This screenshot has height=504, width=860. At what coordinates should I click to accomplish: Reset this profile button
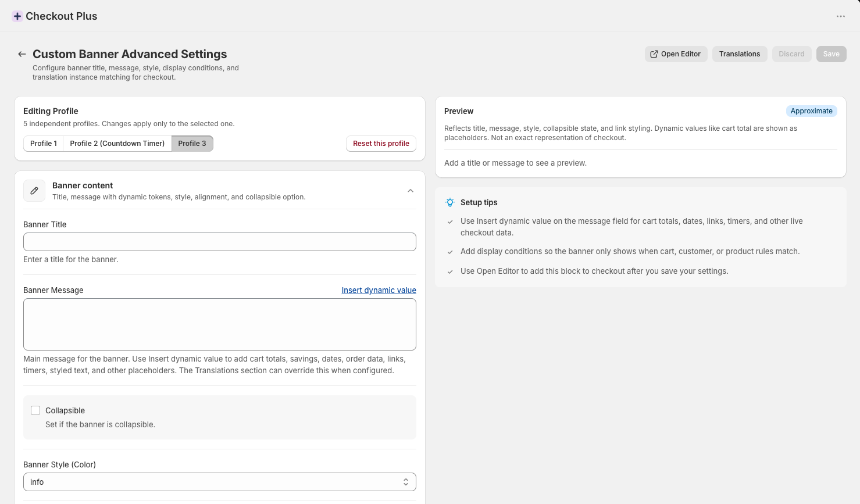(x=381, y=144)
